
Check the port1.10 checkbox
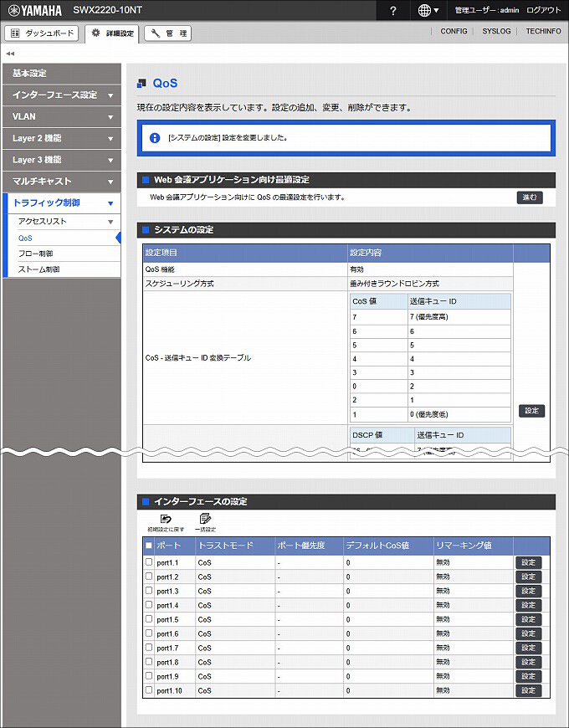tap(148, 690)
